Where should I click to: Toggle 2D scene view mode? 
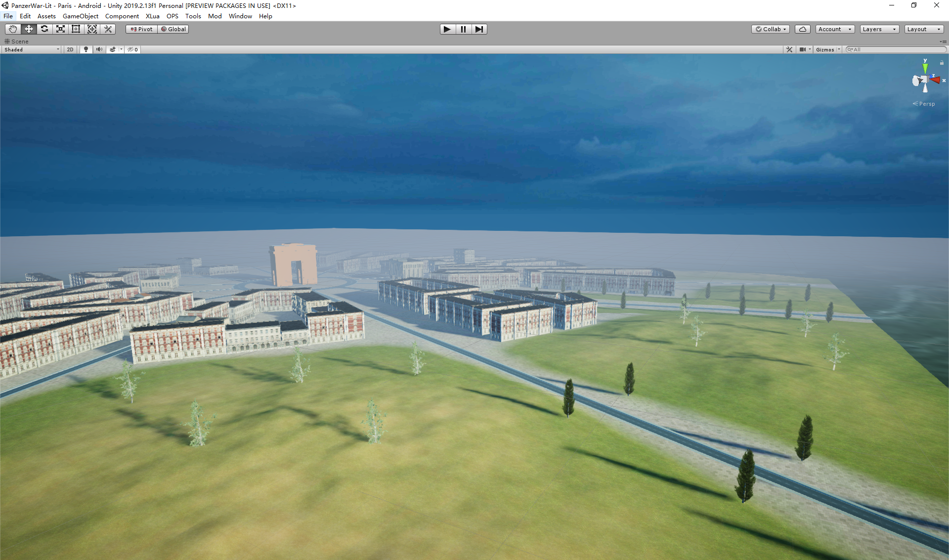(70, 49)
